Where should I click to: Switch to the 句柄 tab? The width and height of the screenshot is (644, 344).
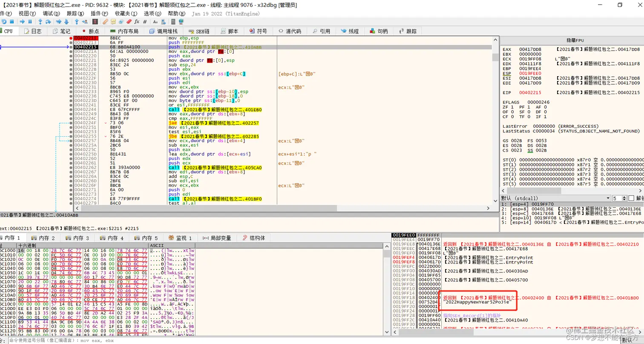(378, 31)
